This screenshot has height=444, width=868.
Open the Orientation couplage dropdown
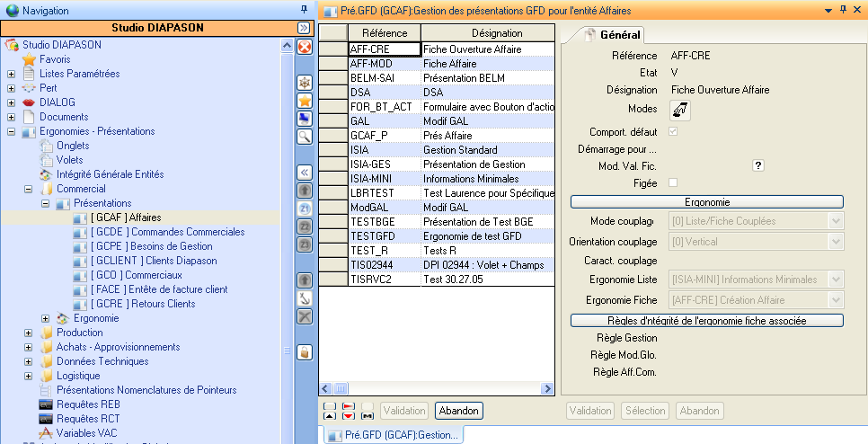[836, 242]
